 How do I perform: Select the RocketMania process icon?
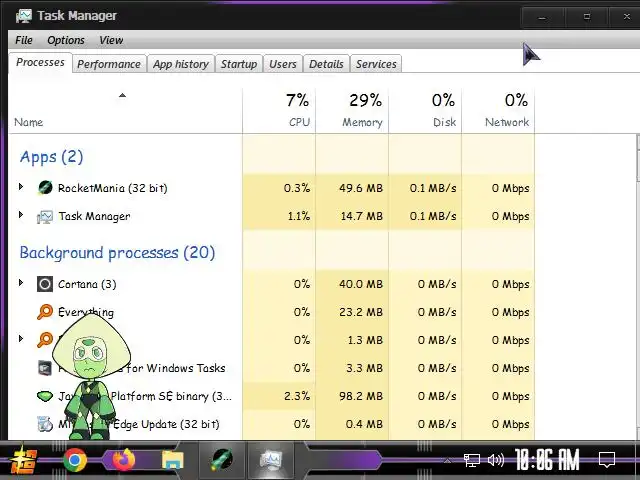(x=45, y=188)
